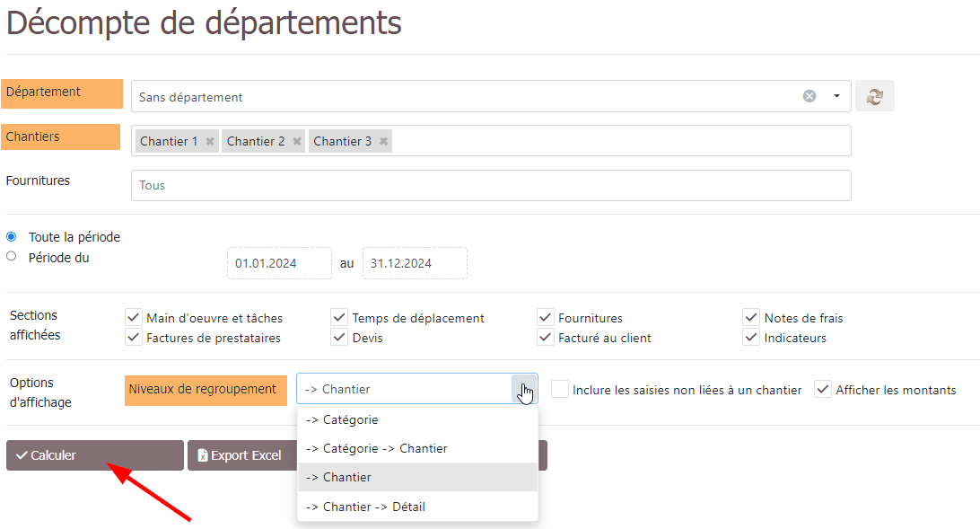Select the Période du radio button
The image size is (980, 529).
pos(12,256)
